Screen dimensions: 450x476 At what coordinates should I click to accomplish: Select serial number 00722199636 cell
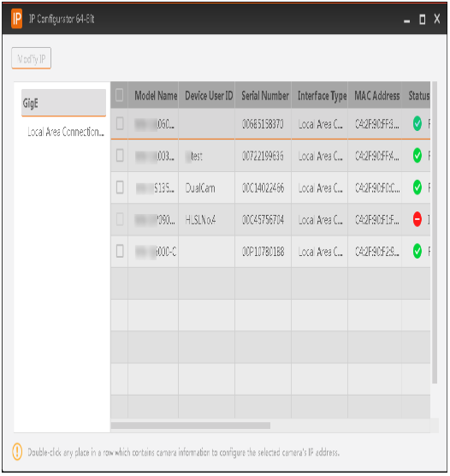263,156
